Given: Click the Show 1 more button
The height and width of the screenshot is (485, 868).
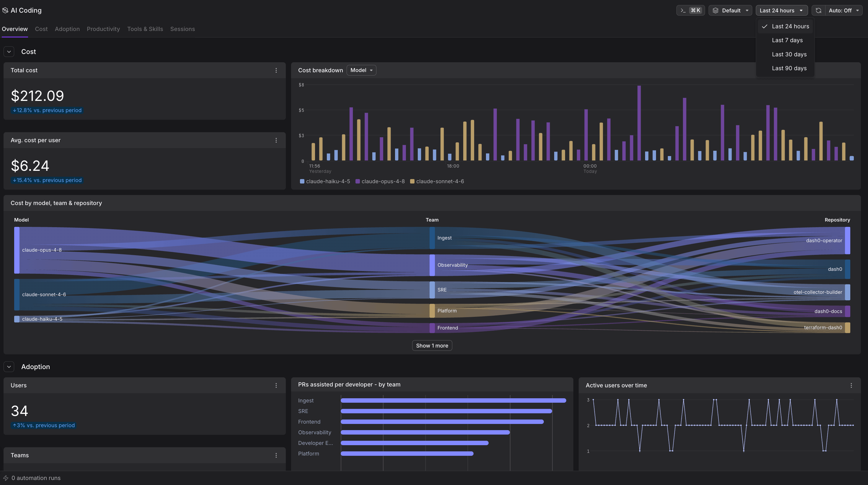Looking at the screenshot, I should coord(432,345).
